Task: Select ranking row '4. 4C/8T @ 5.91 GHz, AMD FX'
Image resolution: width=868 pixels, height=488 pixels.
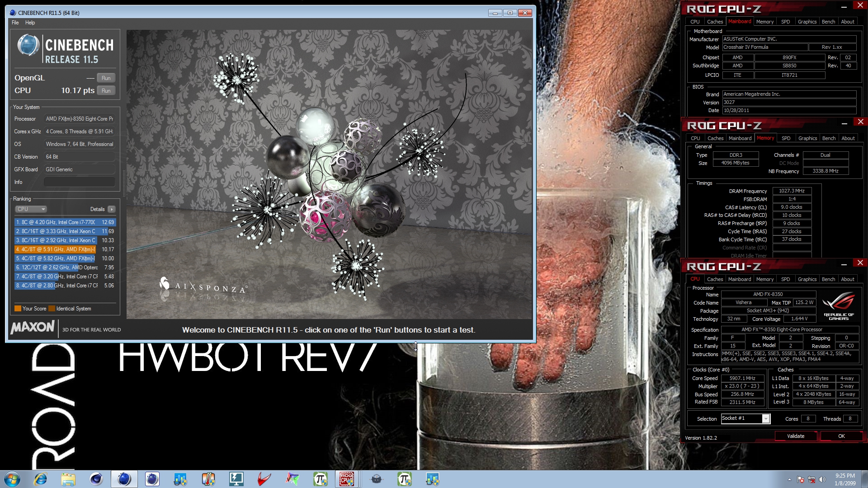Action: point(65,249)
